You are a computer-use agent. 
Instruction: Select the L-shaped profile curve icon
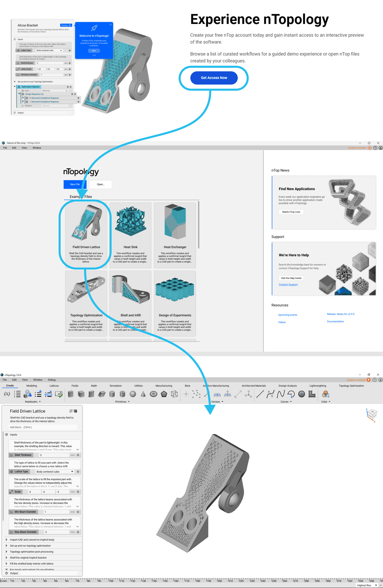pos(312,394)
